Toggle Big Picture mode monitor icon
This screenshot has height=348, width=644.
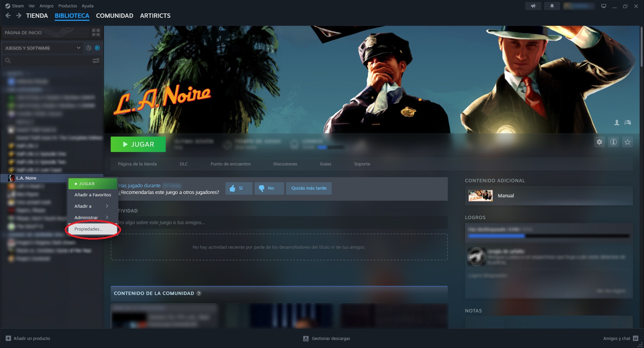pyautogui.click(x=604, y=6)
